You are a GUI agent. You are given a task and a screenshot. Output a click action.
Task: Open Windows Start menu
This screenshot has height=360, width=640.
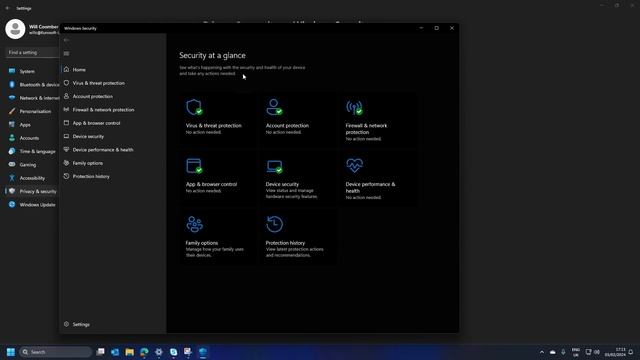pyautogui.click(x=11, y=352)
